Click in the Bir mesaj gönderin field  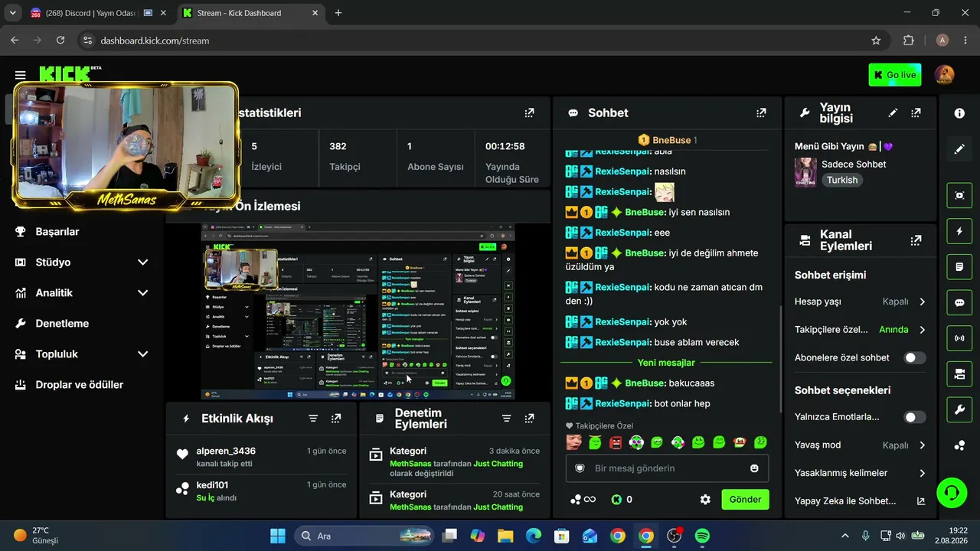[667, 468]
